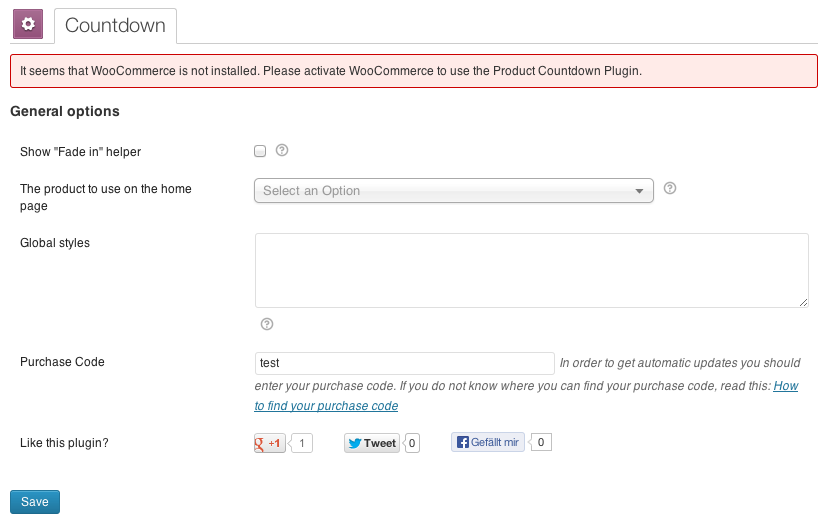Click help icon next to product dropdown
The image size is (828, 525).
[670, 188]
